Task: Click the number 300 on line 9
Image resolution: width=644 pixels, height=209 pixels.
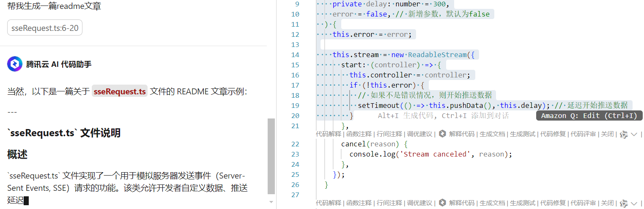Action: [x=440, y=4]
